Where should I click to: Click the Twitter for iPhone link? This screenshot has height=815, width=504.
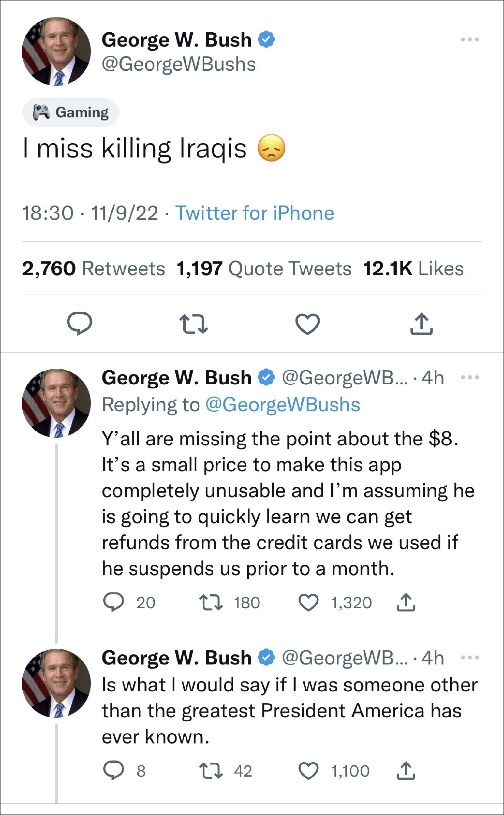[255, 213]
